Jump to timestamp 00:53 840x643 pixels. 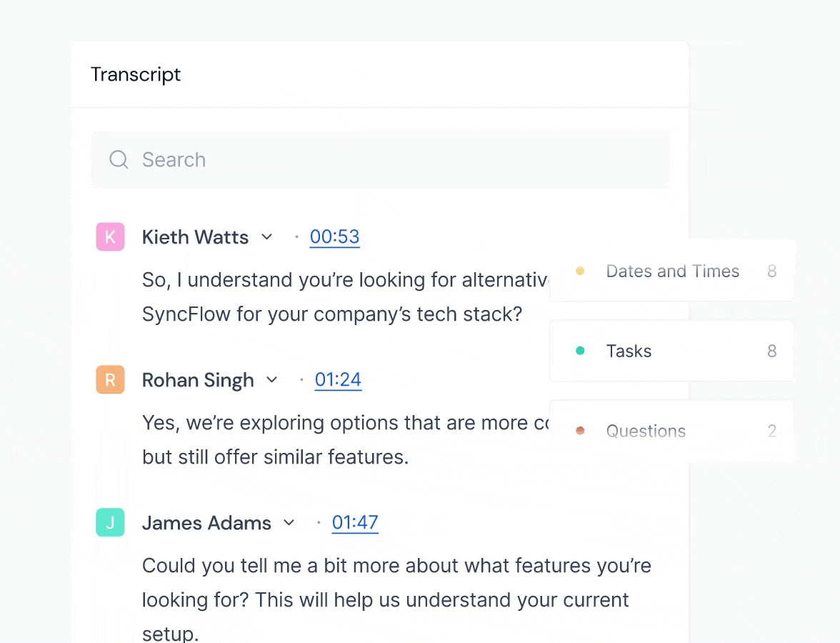tap(334, 236)
